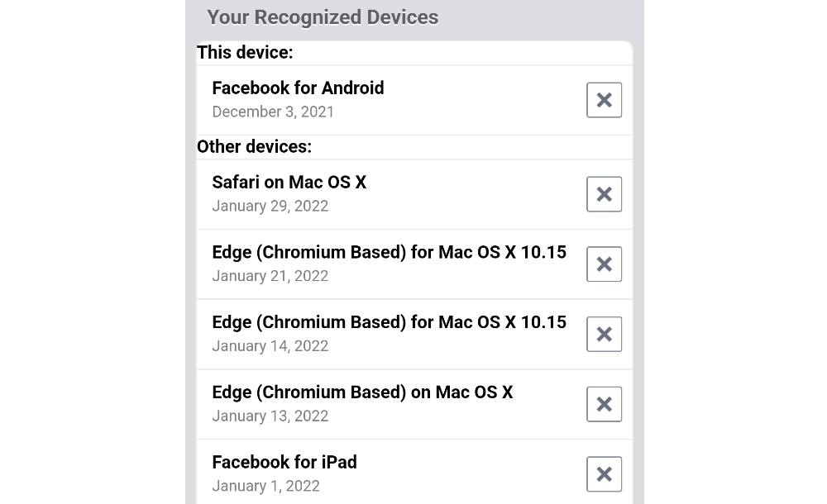
Task: Open the Edge for Mac OS X 10.15 entry dated January 14
Action: coord(389,322)
